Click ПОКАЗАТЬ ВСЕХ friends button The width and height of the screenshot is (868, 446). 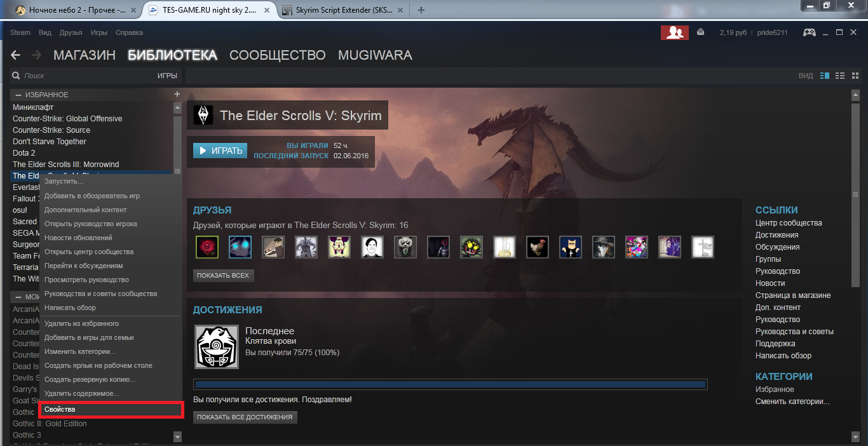[x=224, y=276]
